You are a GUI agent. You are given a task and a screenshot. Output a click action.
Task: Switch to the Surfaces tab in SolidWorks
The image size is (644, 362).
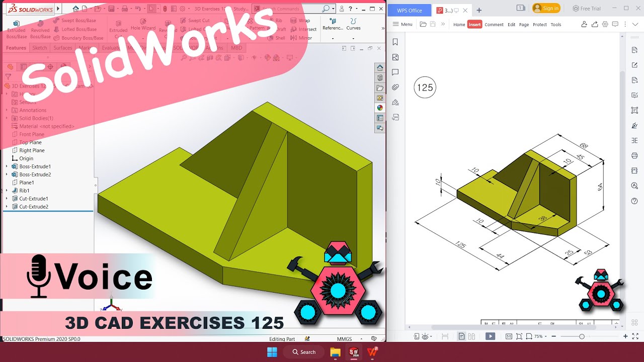point(63,48)
